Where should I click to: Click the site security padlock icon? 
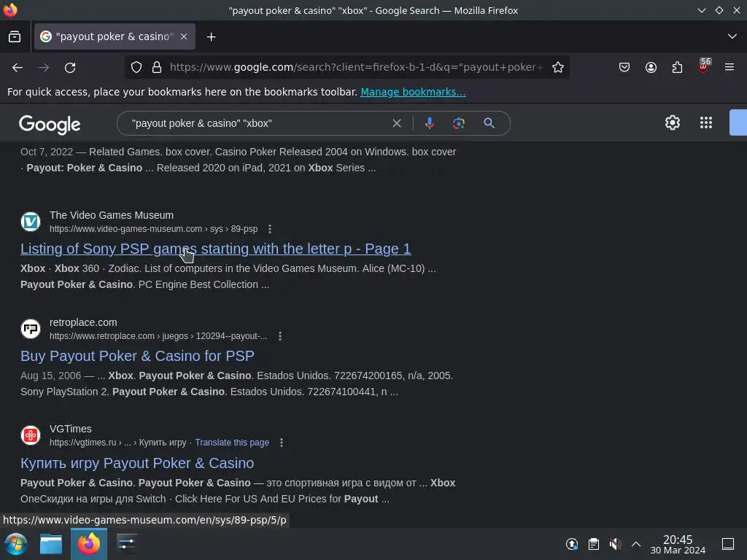157,67
